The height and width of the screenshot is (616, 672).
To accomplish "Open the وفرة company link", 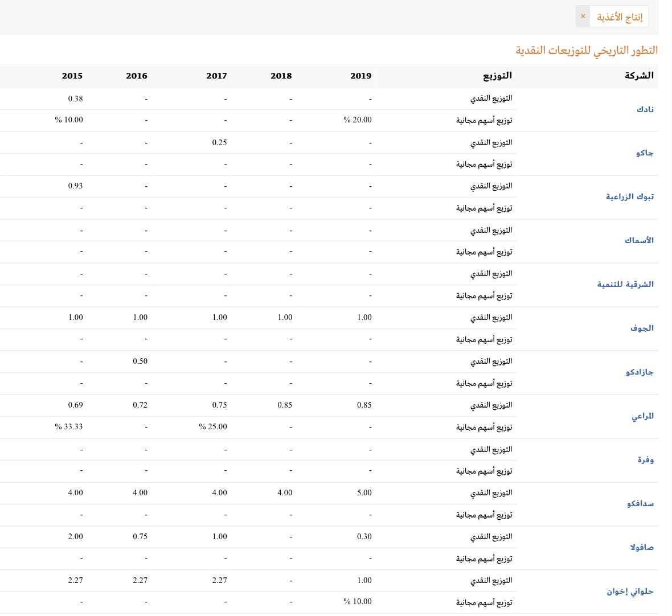I will pyautogui.click(x=645, y=459).
